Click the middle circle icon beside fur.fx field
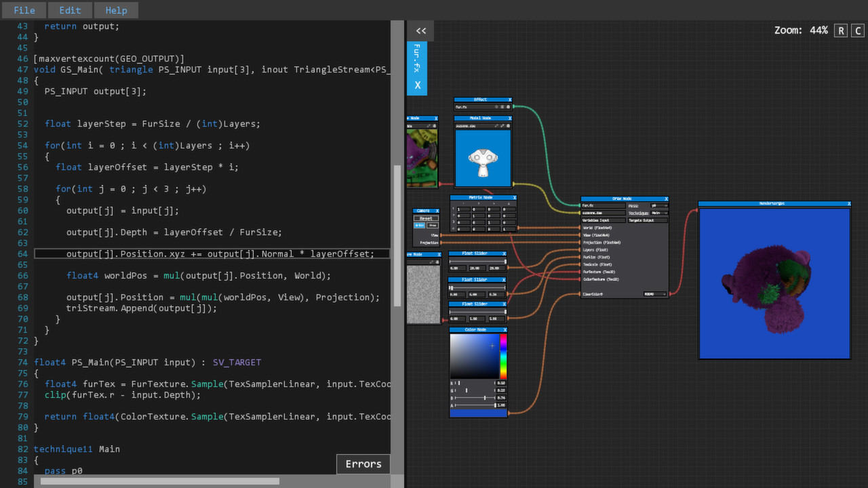Screen dimensions: 868x488 [502, 107]
